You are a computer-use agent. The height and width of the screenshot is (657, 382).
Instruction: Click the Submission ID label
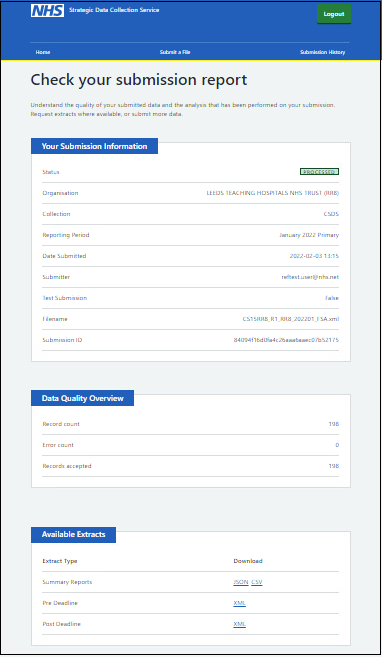(62, 340)
